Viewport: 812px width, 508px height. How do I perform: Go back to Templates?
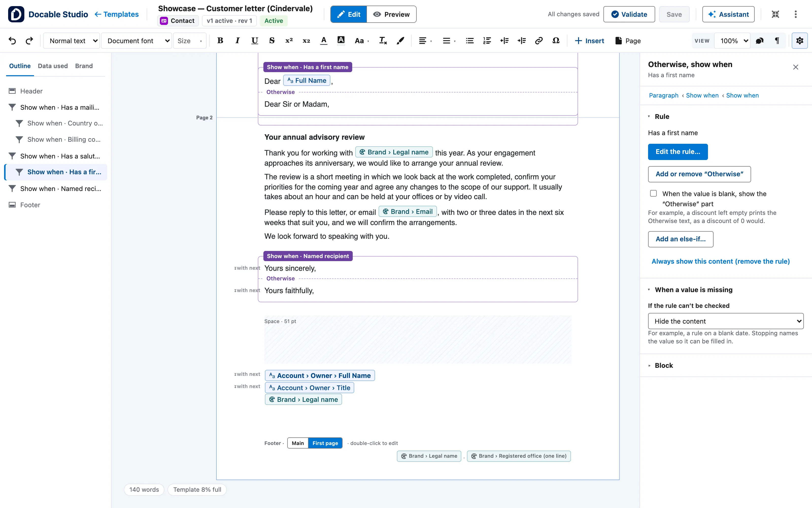click(116, 14)
